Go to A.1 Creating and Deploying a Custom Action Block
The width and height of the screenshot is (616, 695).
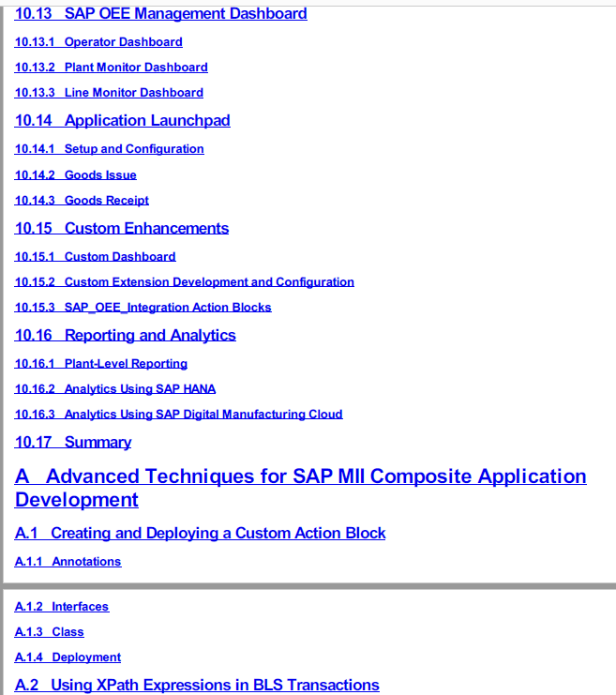tap(201, 533)
